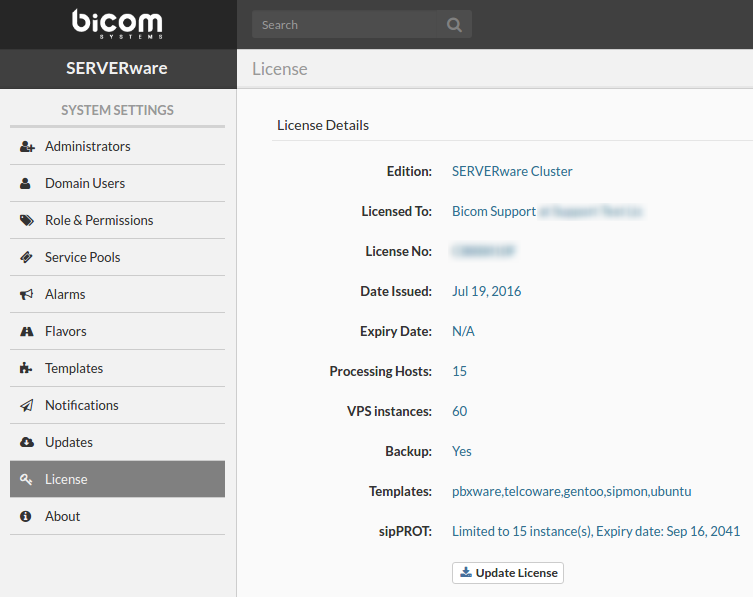Click the Role & Permissions tags icon
This screenshot has height=597, width=753.
click(x=27, y=221)
